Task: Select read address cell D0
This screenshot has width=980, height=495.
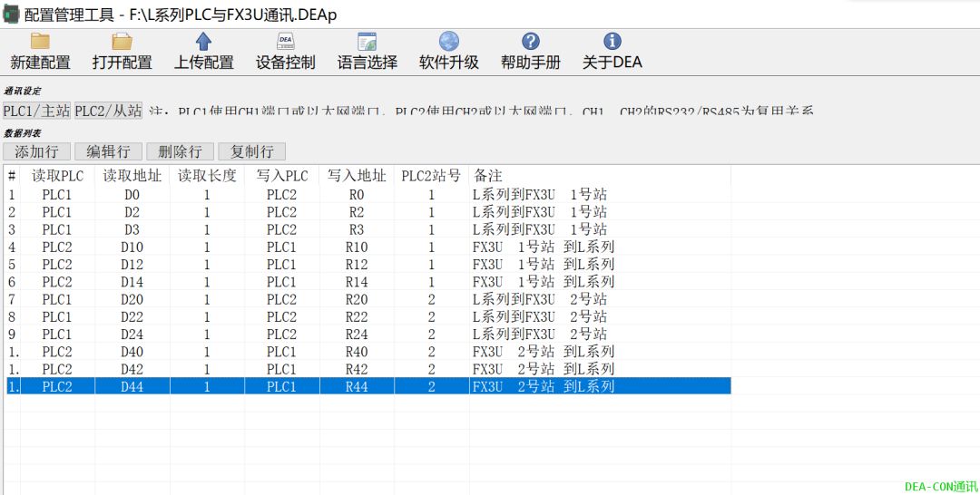Action: point(132,195)
